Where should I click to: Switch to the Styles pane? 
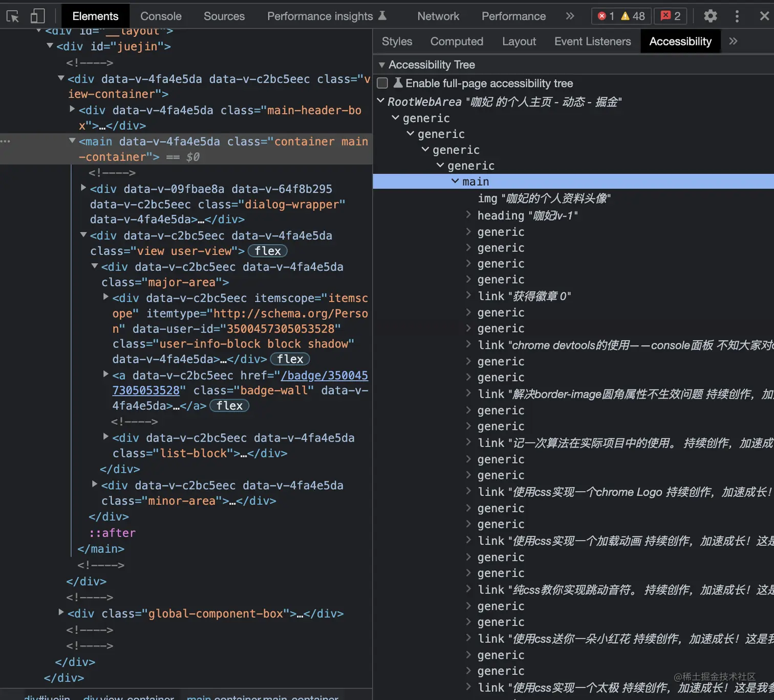[397, 41]
